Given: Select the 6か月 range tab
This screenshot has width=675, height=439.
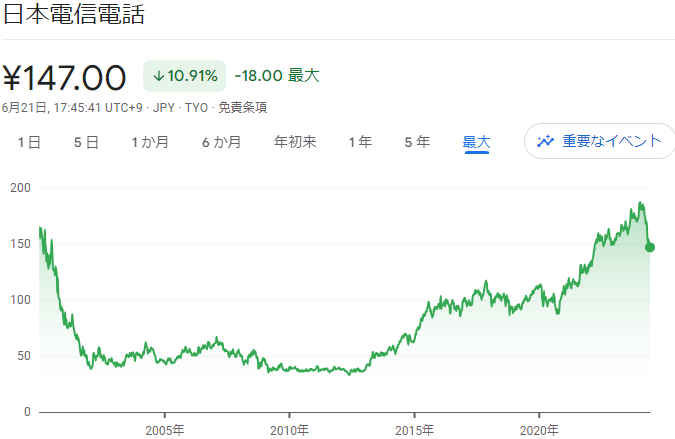Looking at the screenshot, I should pos(221,142).
